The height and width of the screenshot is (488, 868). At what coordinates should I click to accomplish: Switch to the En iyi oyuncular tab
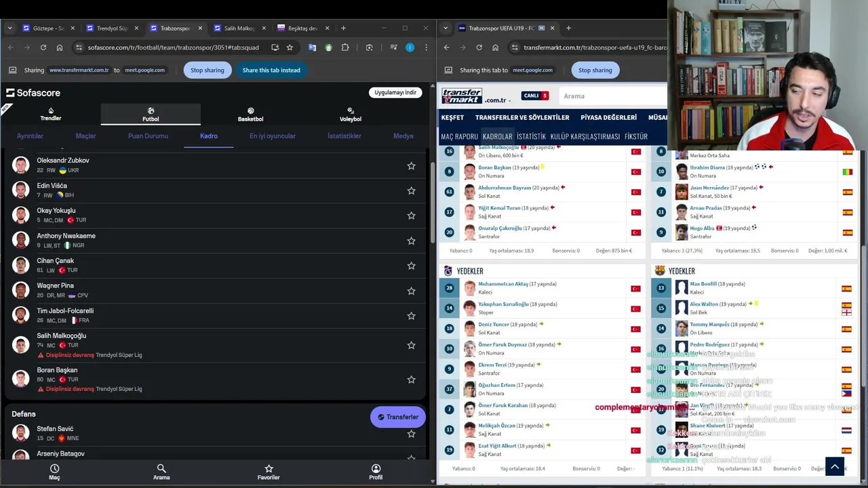tap(273, 136)
